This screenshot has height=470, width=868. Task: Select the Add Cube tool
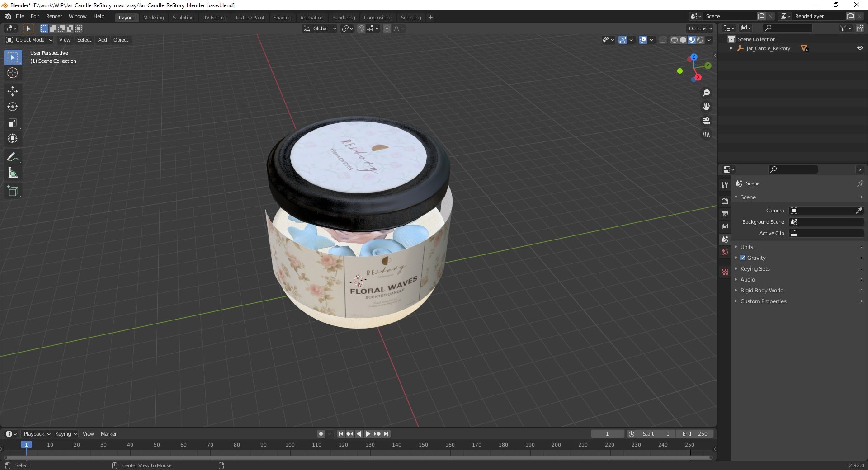tap(13, 191)
